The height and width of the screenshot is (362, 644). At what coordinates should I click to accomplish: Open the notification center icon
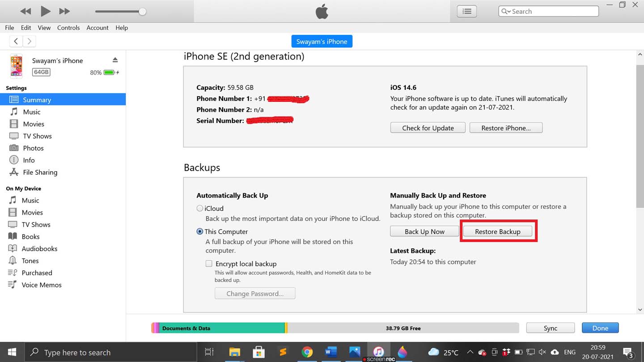[628, 353]
